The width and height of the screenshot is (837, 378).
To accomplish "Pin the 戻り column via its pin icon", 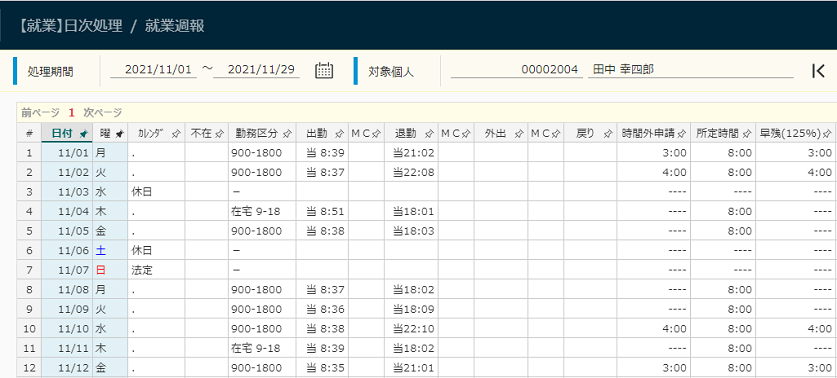I will (x=607, y=135).
